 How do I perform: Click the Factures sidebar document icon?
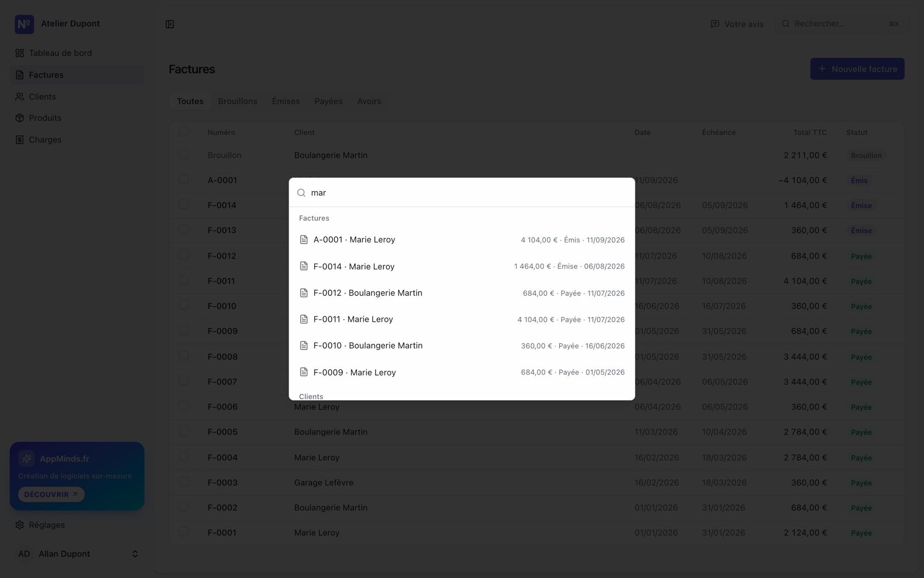tap(20, 75)
